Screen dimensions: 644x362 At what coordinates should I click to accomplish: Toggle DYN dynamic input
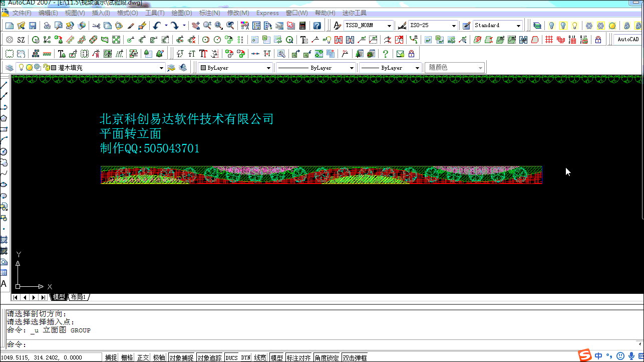(245, 357)
